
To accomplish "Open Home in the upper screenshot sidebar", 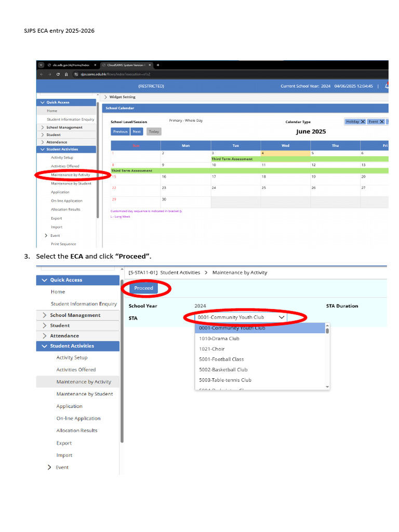I will (x=52, y=111).
